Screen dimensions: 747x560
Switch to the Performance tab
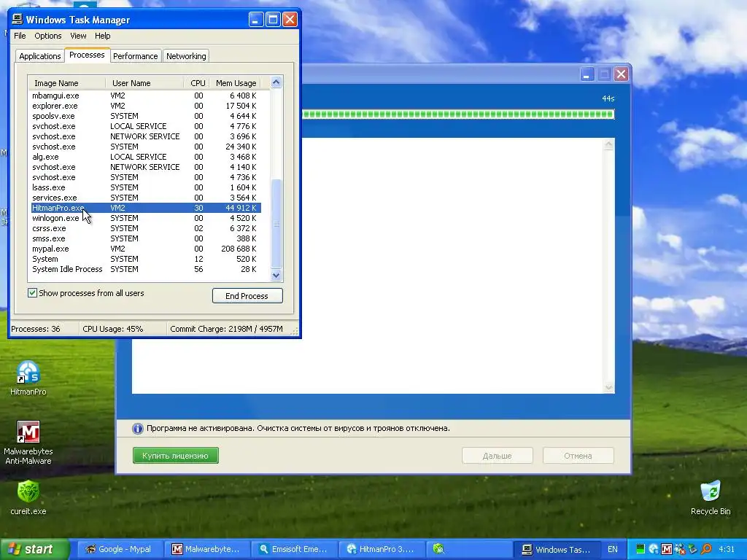pyautogui.click(x=135, y=56)
